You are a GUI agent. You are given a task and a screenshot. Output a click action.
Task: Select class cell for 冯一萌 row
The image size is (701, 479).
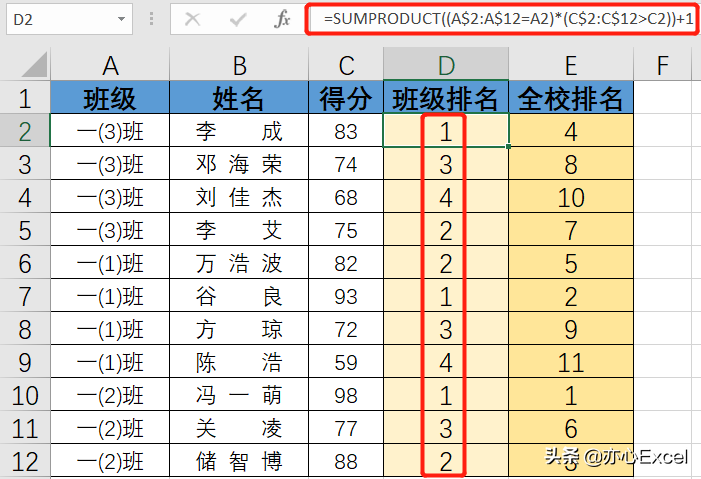pos(110,395)
